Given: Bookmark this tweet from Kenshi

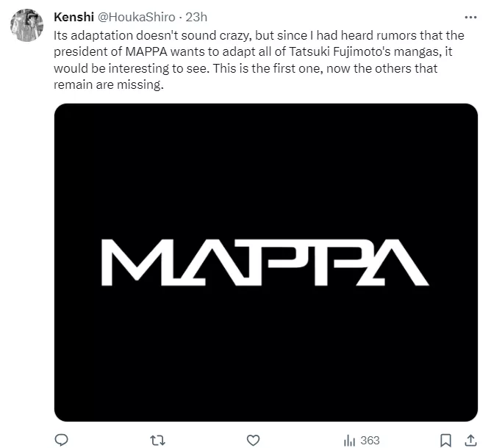Looking at the screenshot, I should click(445, 441).
